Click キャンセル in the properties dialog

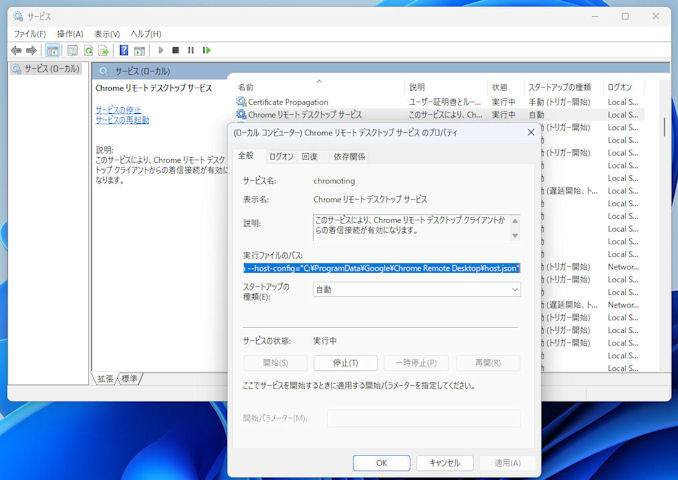pos(445,463)
